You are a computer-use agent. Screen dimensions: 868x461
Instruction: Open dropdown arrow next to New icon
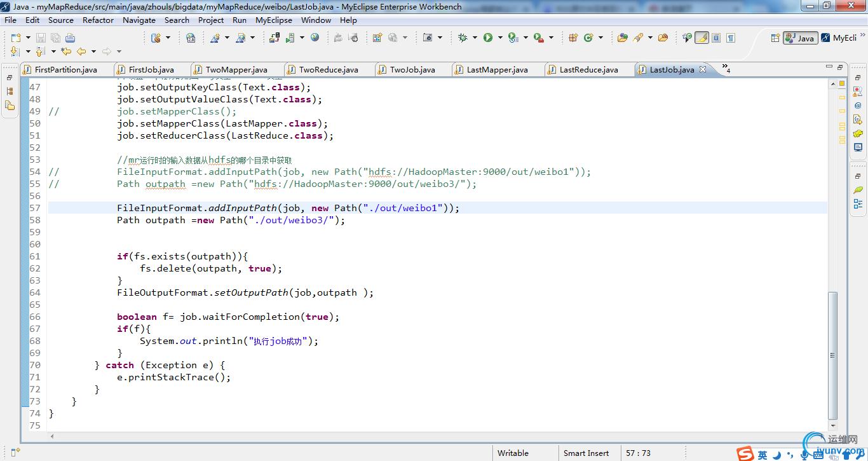[28, 38]
